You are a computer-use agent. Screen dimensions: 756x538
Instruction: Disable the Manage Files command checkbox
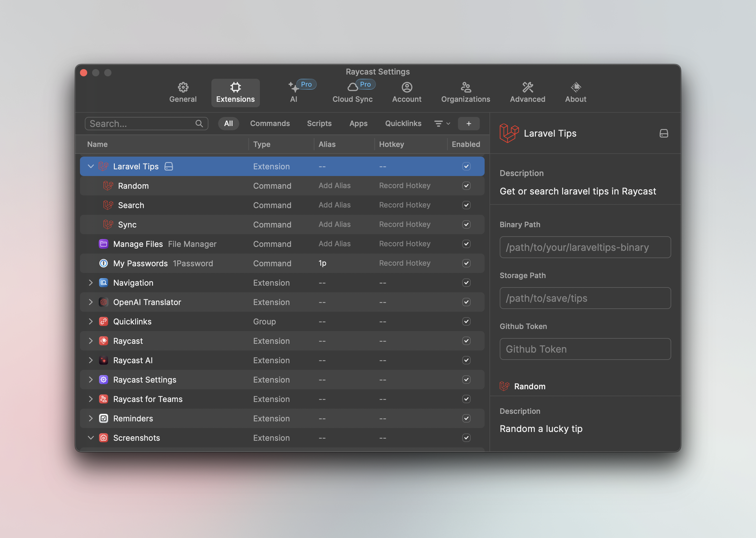coord(466,244)
